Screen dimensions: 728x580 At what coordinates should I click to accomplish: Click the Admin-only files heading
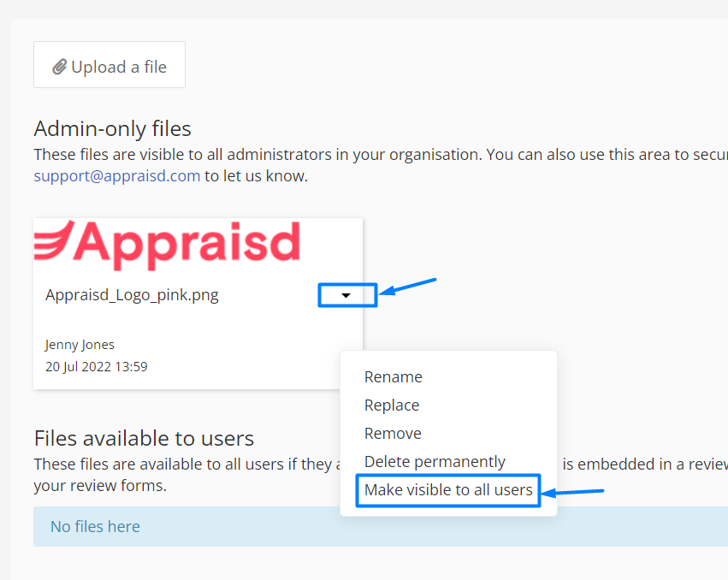coord(112,128)
